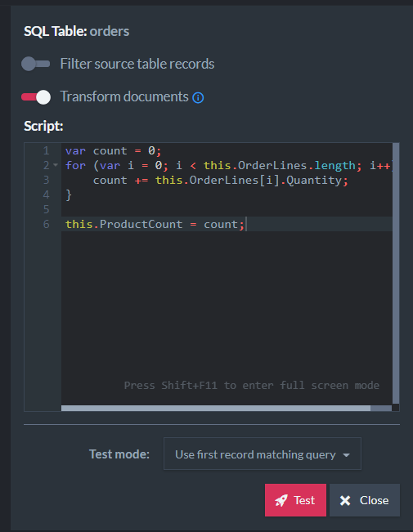
Task: Click the Filter source table records label
Action: (x=137, y=64)
